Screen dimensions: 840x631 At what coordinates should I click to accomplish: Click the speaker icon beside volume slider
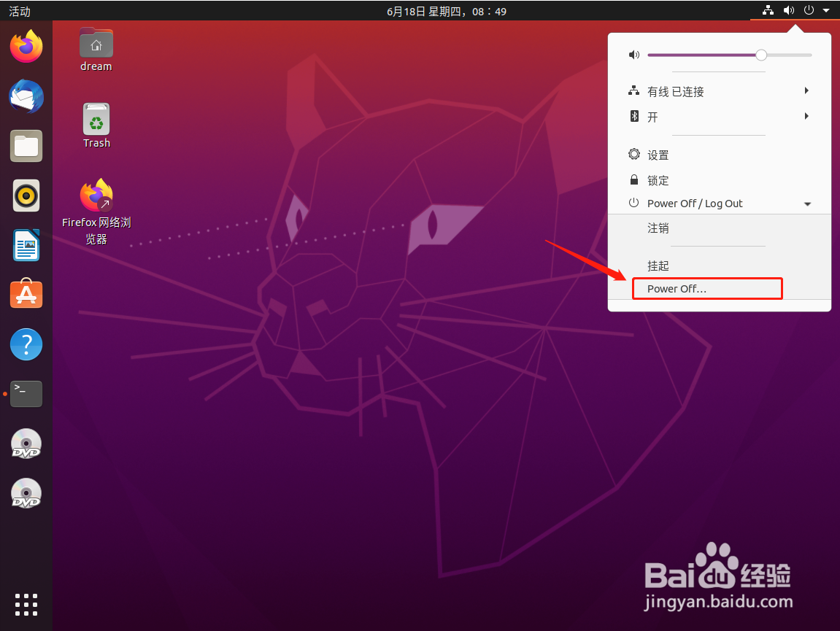634,55
